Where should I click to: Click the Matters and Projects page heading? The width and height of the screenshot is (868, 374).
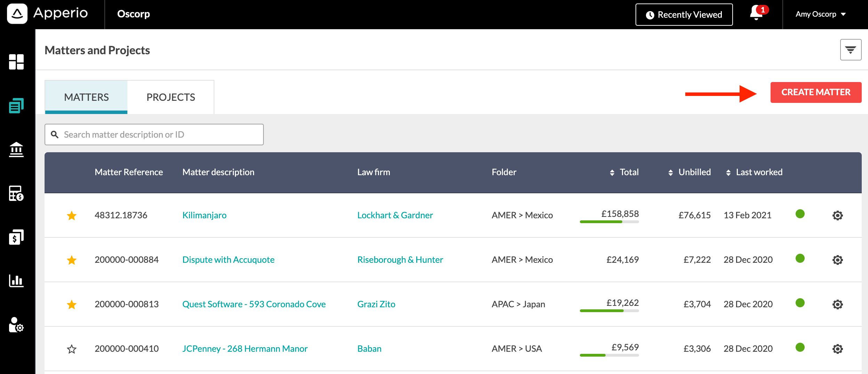(97, 50)
